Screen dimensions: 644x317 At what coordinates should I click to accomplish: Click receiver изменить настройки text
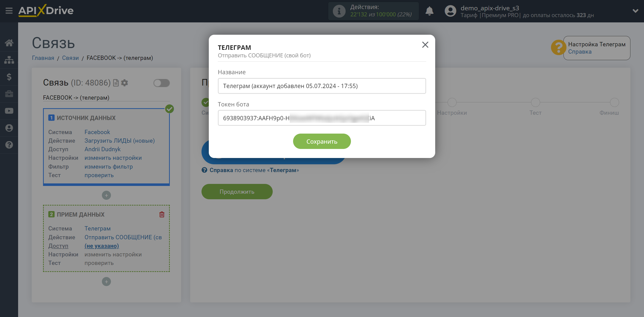click(113, 254)
